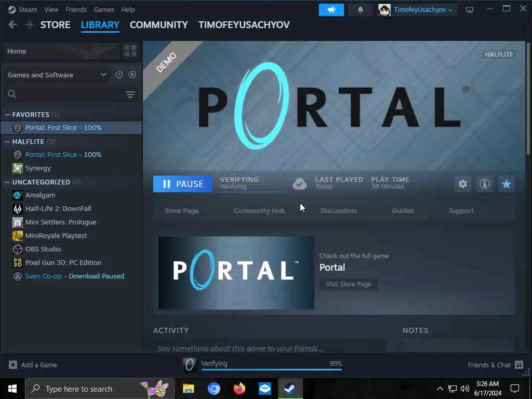
Task: Collapse the UNCATEGORIZED section
Action: tap(7, 182)
